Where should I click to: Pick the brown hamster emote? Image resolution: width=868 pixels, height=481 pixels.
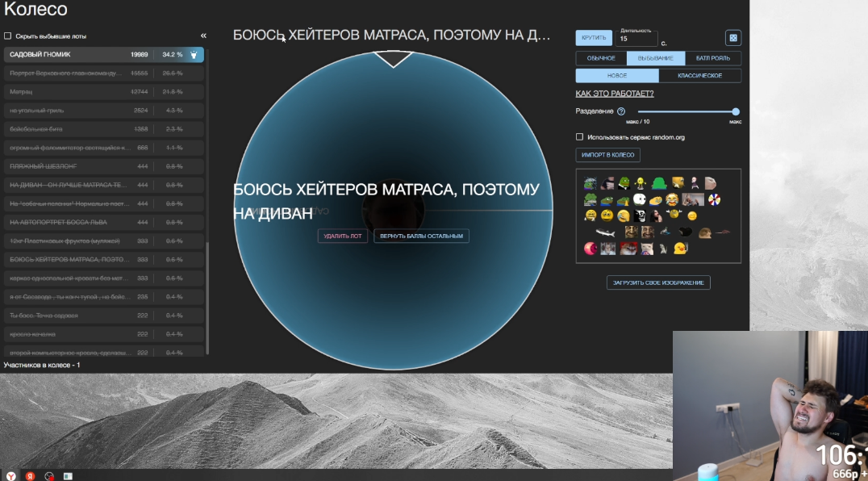pyautogui.click(x=705, y=233)
